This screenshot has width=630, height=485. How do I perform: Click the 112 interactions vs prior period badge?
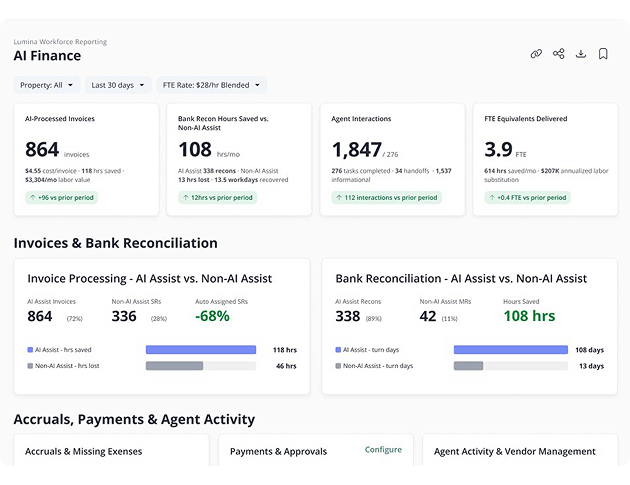387,197
